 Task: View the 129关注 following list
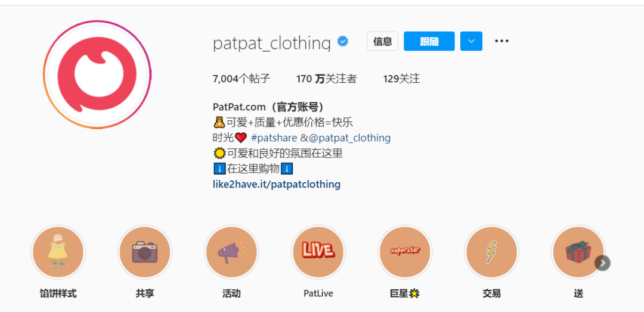(x=401, y=79)
